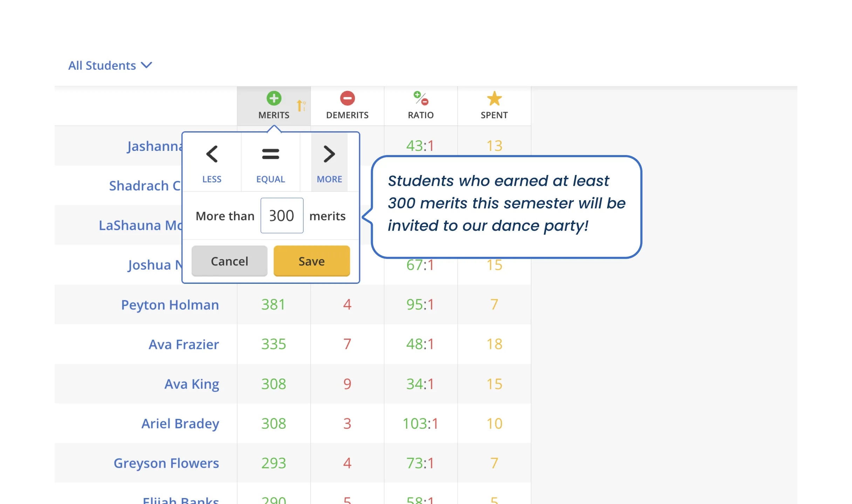Click the green plus Merits icon
Viewport: 852px width, 504px height.
point(274,98)
